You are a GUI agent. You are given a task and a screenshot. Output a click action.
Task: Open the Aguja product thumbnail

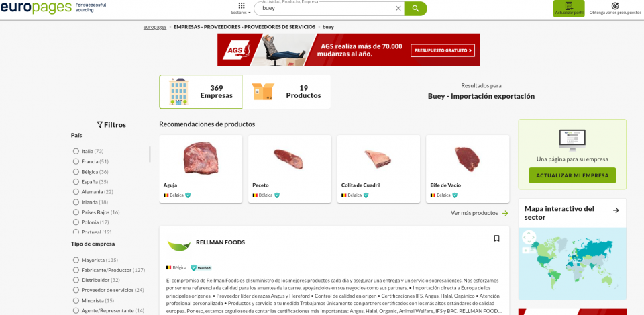click(201, 158)
